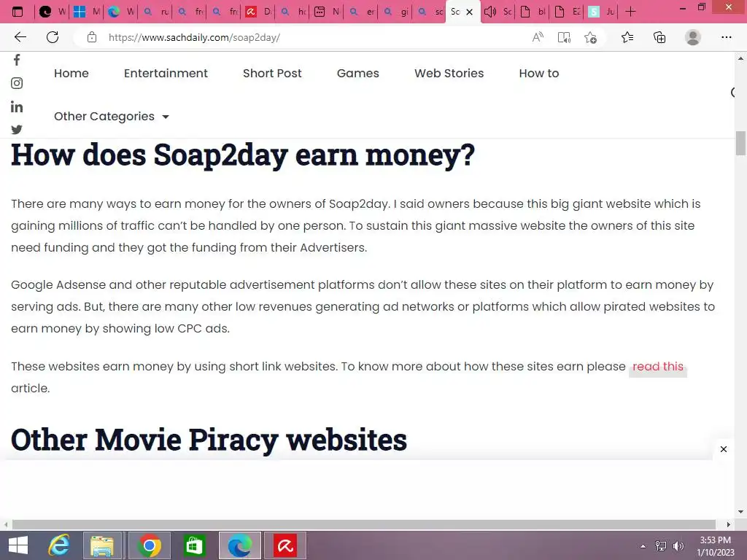Close the bottom ad banner
747x560 pixels.
(724, 449)
